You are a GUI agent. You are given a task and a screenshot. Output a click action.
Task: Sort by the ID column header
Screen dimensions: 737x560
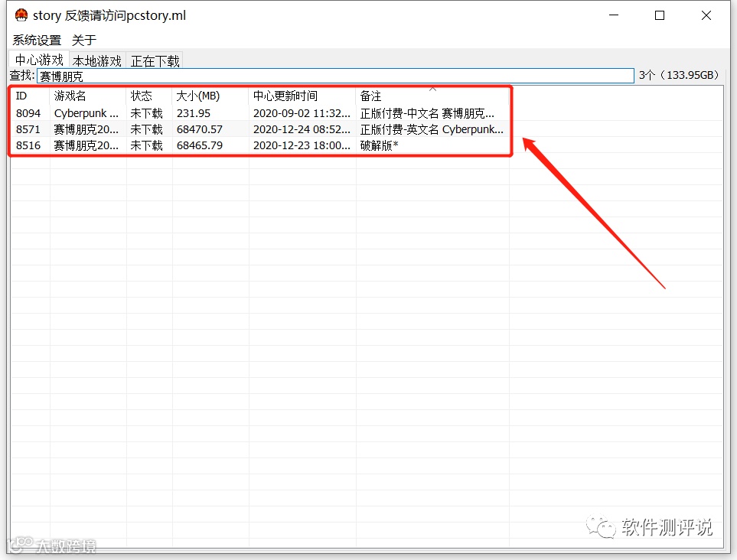[30, 96]
